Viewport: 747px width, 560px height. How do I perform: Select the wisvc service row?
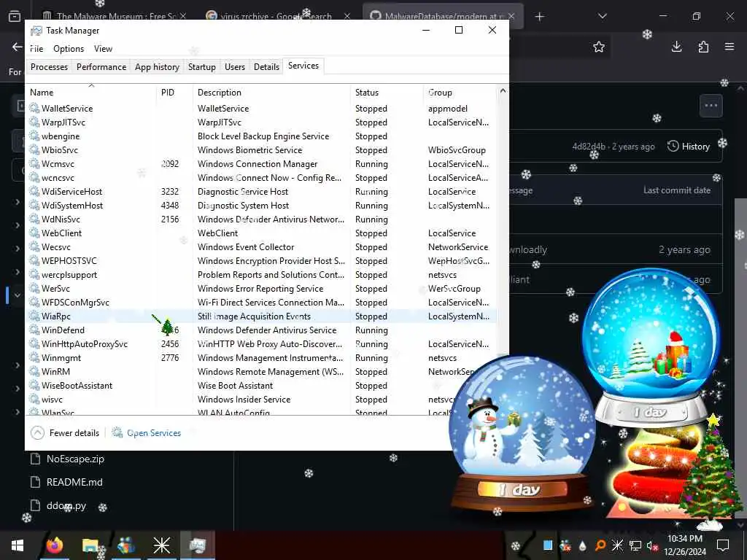(261, 399)
